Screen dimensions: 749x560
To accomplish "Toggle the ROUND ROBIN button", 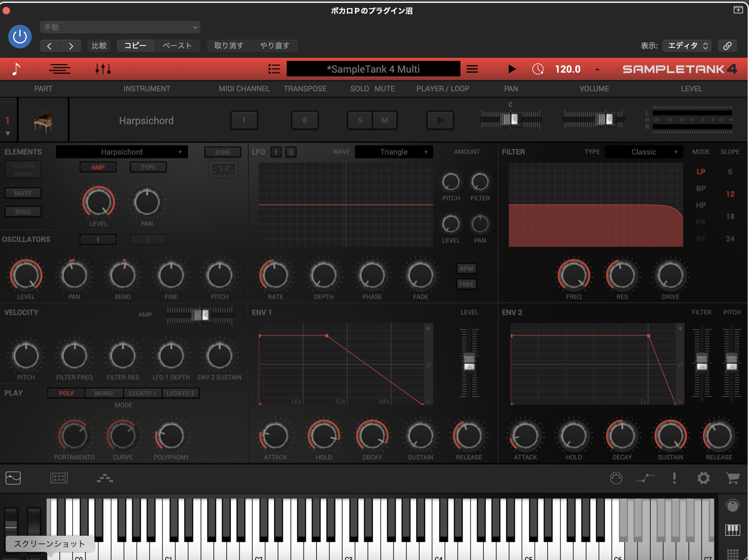I will (23, 169).
